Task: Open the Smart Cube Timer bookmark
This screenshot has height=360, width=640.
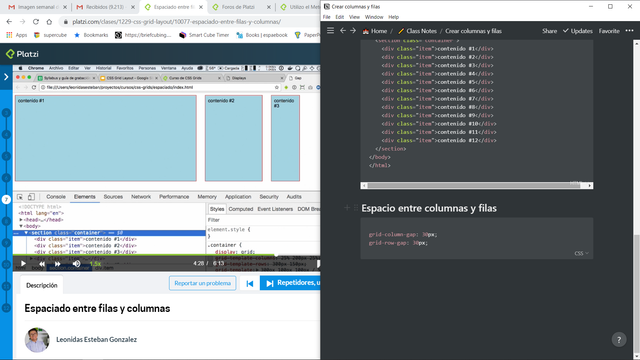Action: coord(204,35)
